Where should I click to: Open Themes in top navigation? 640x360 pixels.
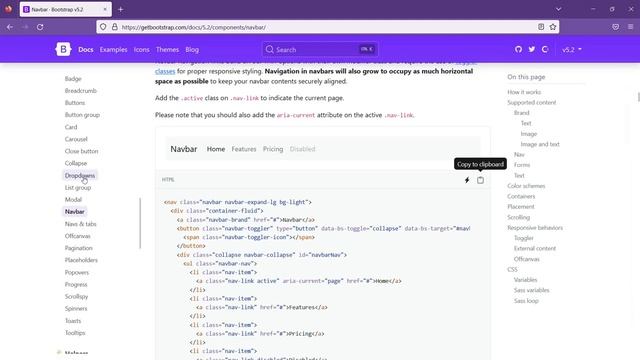coord(167,49)
